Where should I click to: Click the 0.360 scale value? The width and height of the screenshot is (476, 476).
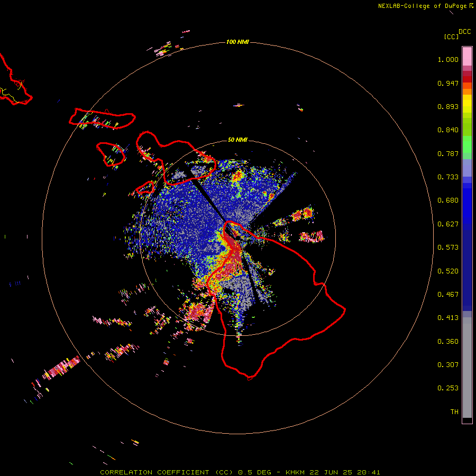click(x=448, y=342)
